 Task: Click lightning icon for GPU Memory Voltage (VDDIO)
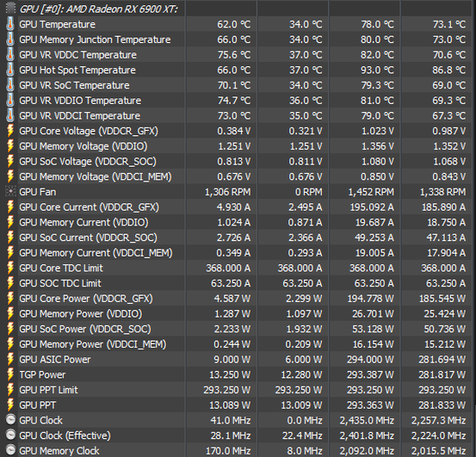click(10, 146)
